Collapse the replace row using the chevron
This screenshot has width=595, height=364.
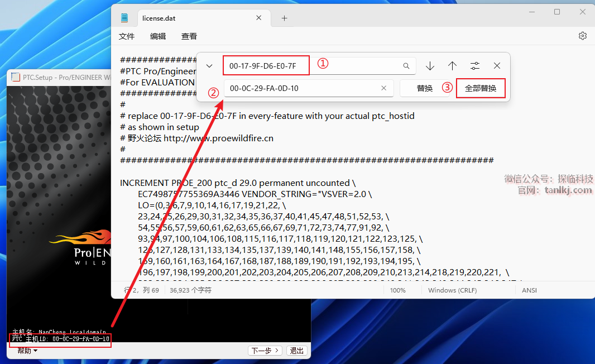click(209, 66)
